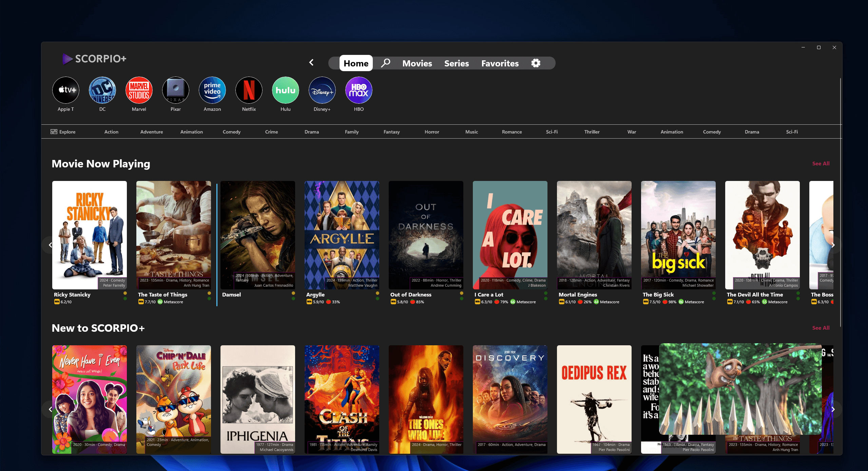868x471 pixels.
Task: Open the Apple TV+ provider icon
Action: coord(66,90)
